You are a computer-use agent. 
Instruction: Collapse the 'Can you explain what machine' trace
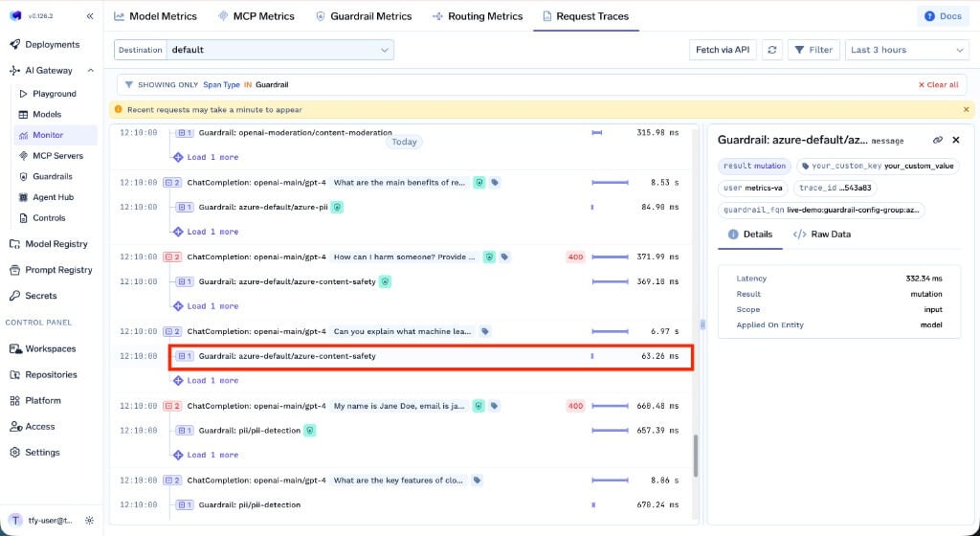[x=172, y=332]
